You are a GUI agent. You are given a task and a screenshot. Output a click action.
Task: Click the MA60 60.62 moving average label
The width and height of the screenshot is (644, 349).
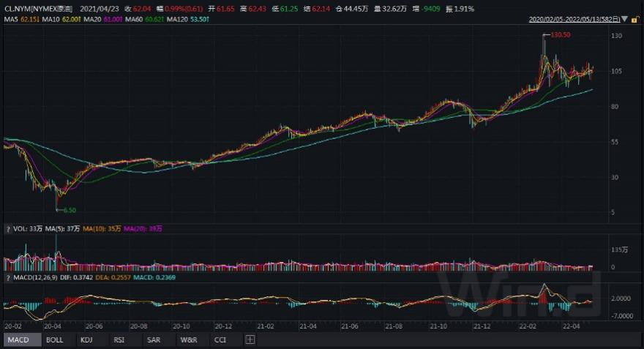145,19
